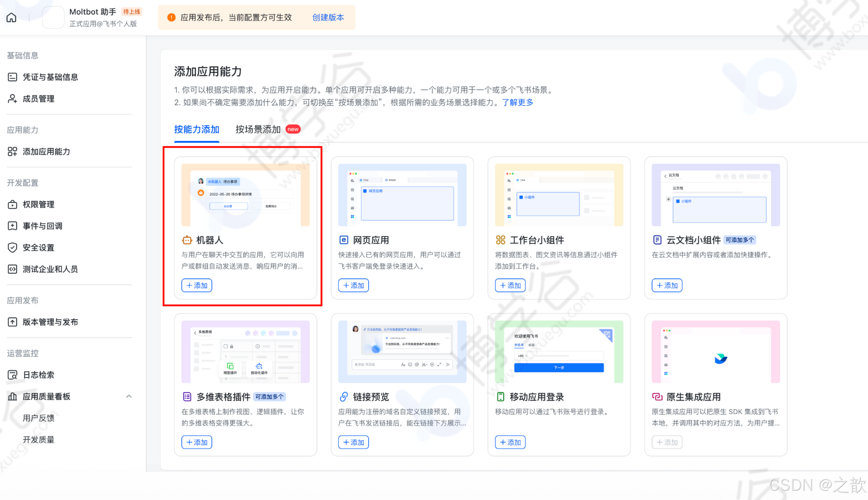Open 成员管理 in sidebar
Image resolution: width=868 pixels, height=500 pixels.
38,99
